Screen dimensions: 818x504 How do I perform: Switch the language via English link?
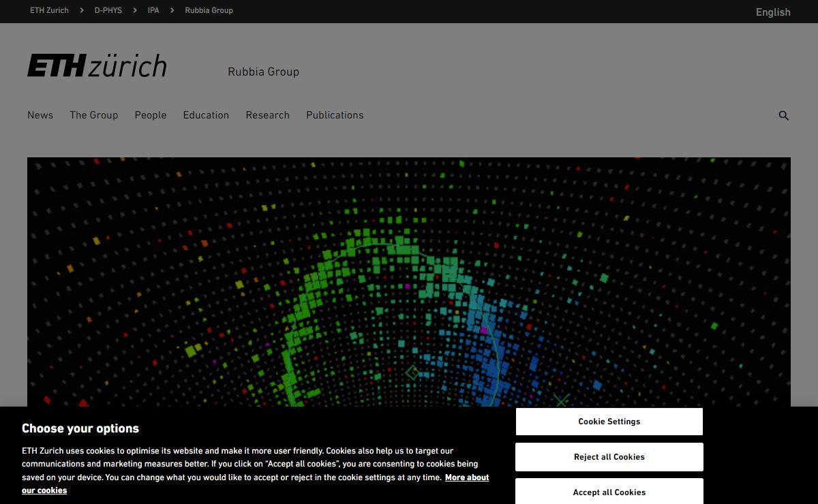pyautogui.click(x=772, y=12)
